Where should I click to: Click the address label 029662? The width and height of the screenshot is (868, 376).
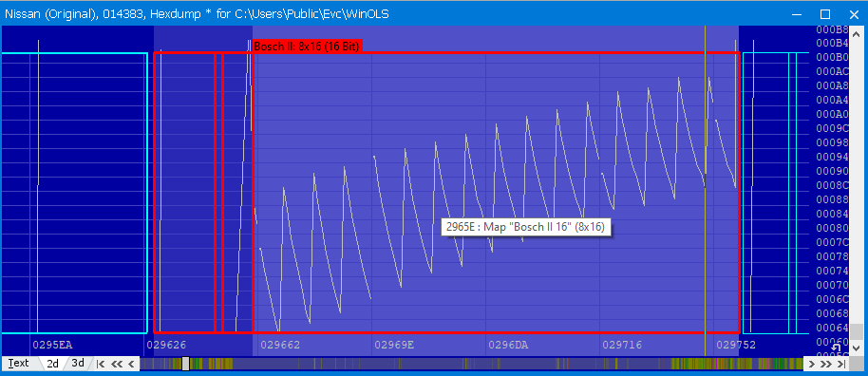pyautogui.click(x=280, y=345)
